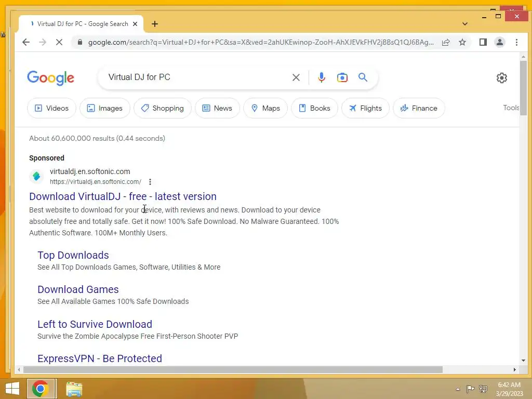
Task: Open the Chrome profile avatar
Action: pyautogui.click(x=500, y=42)
